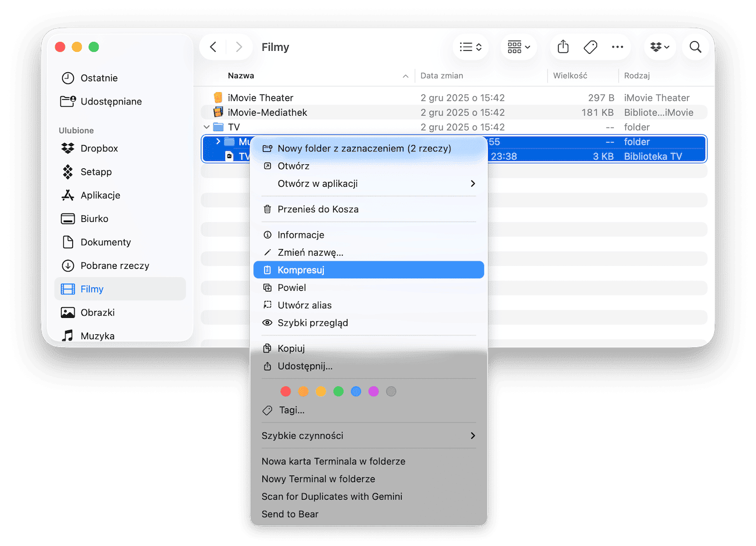Choose Powiel in the context menu
Image resolution: width=756 pixels, height=546 pixels.
[x=369, y=287]
